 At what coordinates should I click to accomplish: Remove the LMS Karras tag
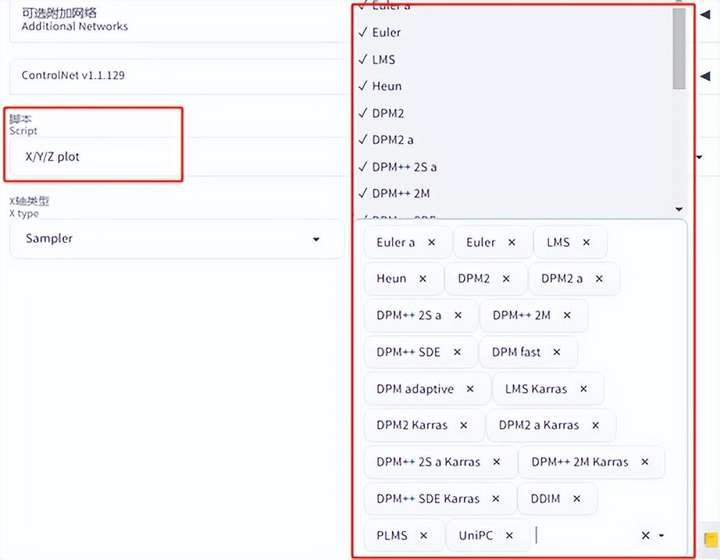click(x=583, y=389)
